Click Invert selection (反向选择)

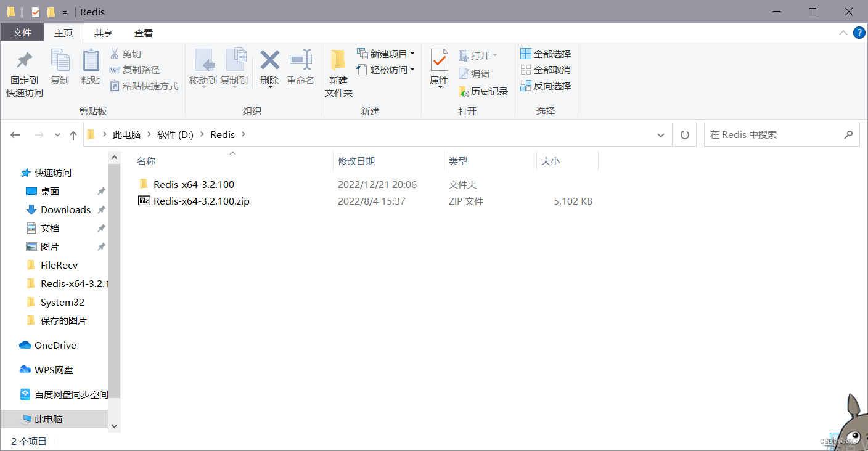(546, 86)
